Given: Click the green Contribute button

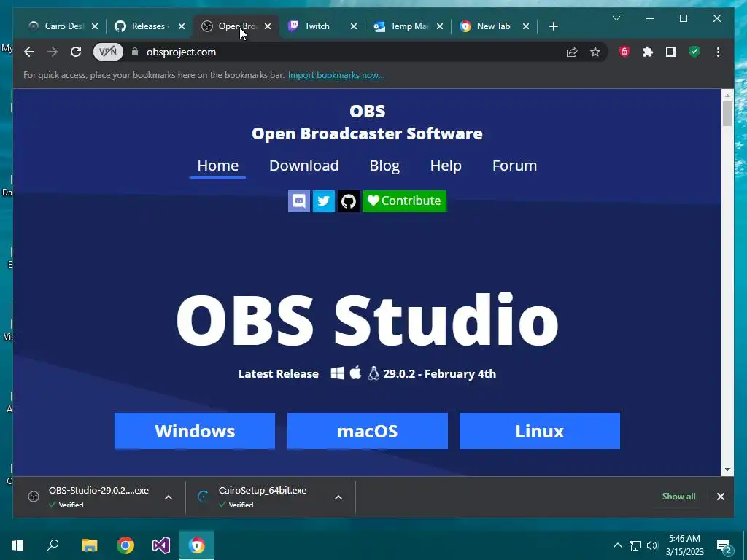Looking at the screenshot, I should (x=404, y=201).
